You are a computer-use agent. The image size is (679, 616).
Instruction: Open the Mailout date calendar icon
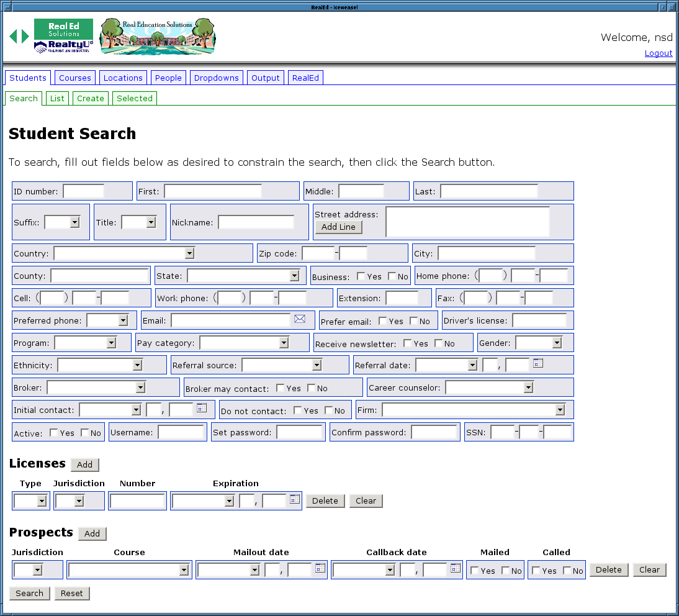pyautogui.click(x=320, y=568)
